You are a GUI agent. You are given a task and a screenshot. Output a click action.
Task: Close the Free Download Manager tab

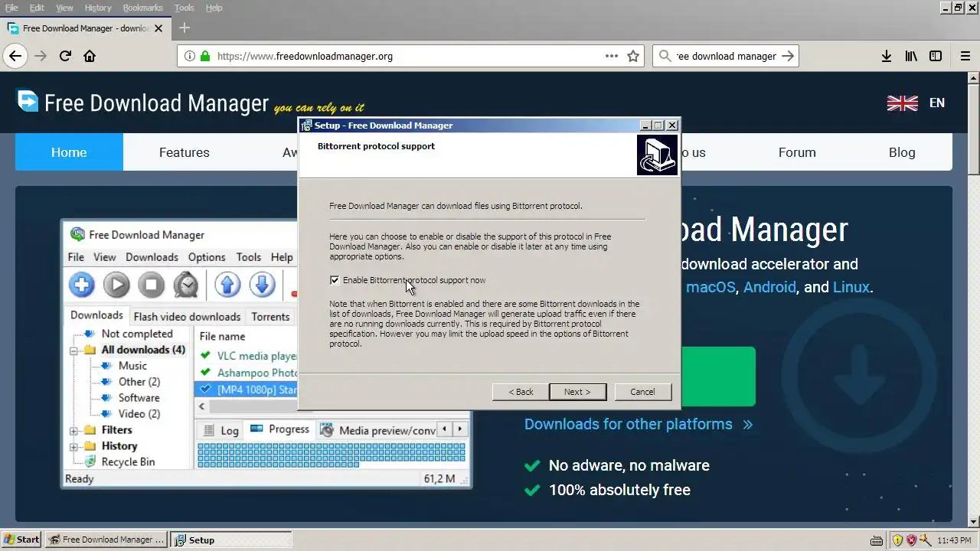(x=158, y=28)
